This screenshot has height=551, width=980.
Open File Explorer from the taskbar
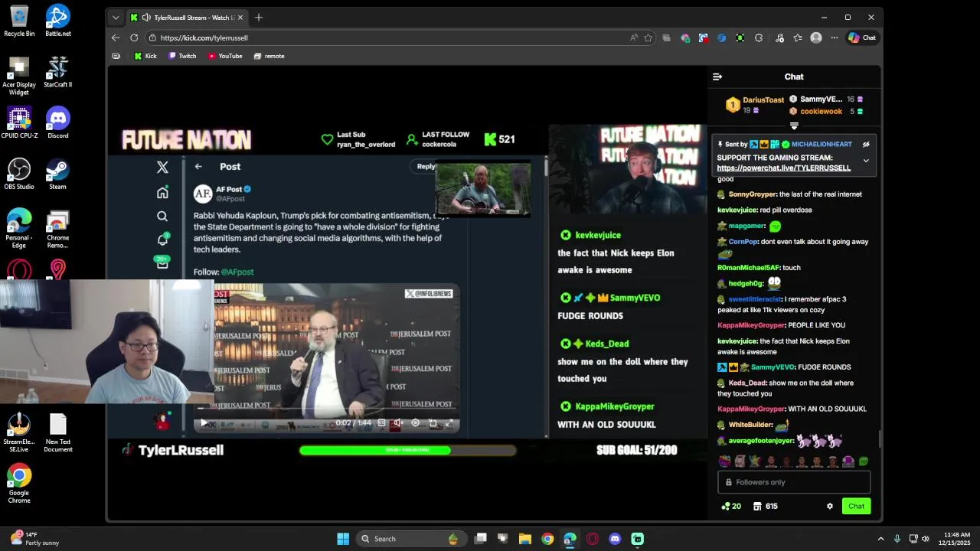[525, 539]
